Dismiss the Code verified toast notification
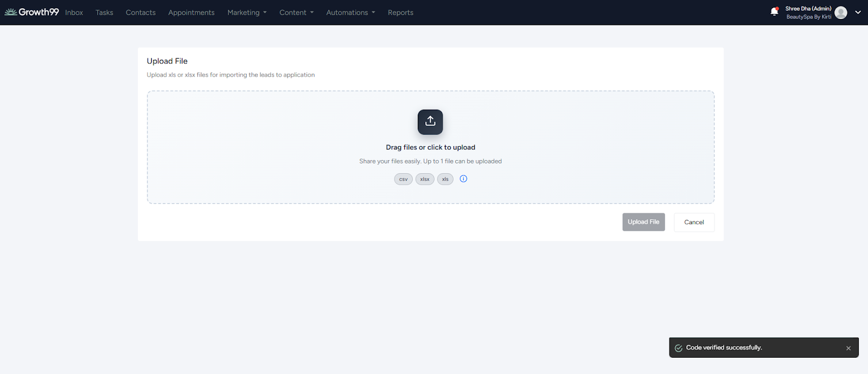Image resolution: width=868 pixels, height=374 pixels. point(848,348)
